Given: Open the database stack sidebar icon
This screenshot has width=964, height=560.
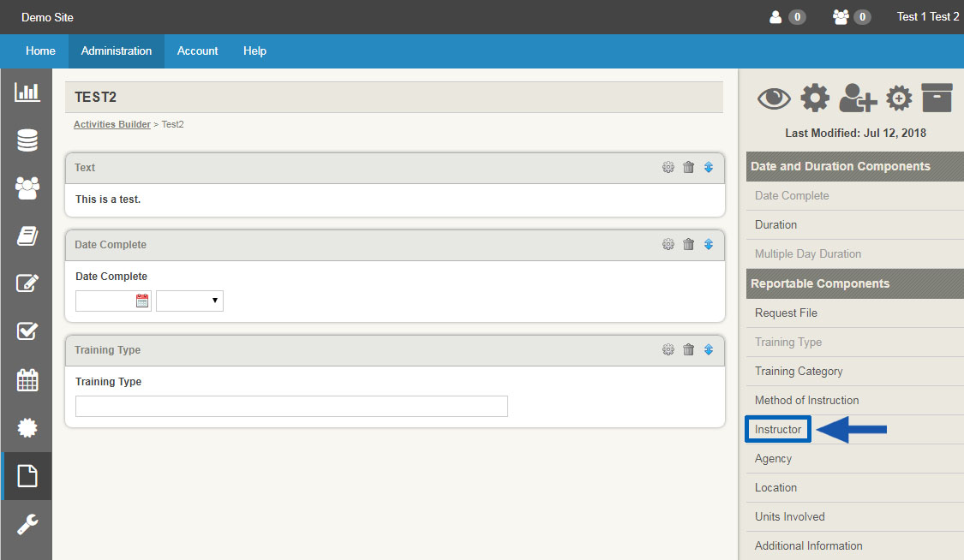Looking at the screenshot, I should pos(27,140).
